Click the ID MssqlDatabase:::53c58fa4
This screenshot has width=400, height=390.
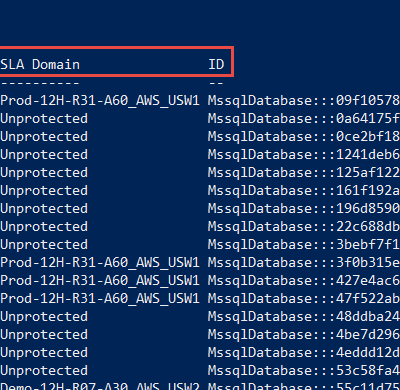(304, 370)
